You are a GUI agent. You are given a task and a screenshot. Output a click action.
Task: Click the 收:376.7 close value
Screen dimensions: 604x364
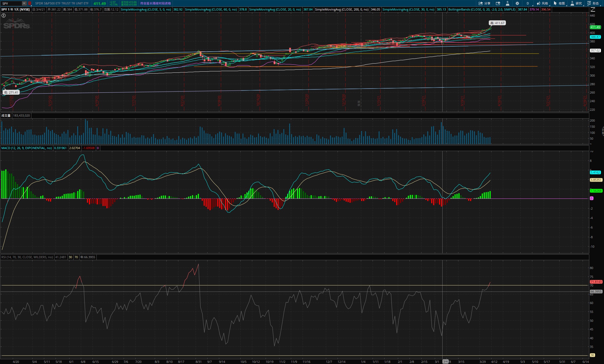click(96, 9)
